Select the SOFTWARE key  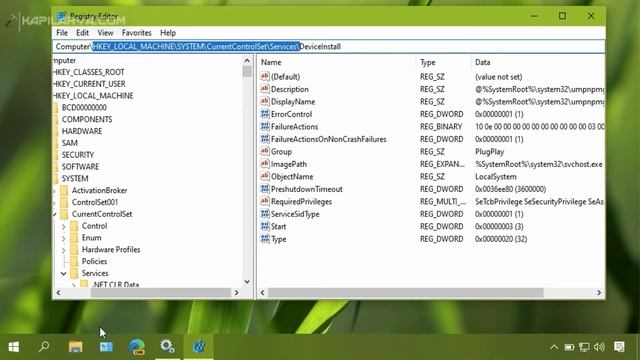click(x=80, y=167)
